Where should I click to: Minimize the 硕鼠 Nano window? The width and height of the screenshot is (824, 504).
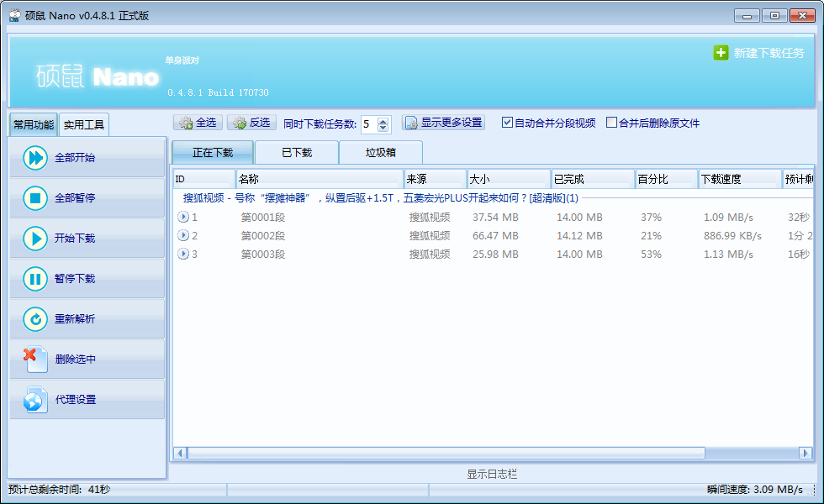747,16
